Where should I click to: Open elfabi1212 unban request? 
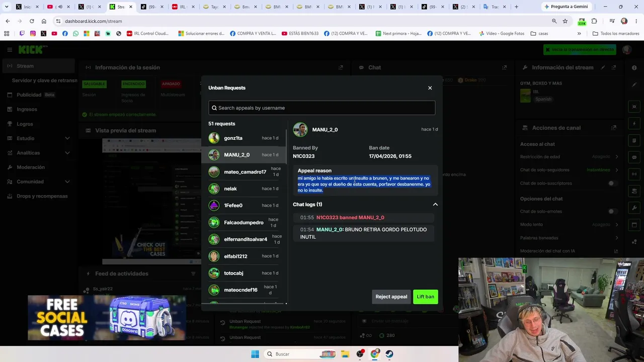(244, 256)
